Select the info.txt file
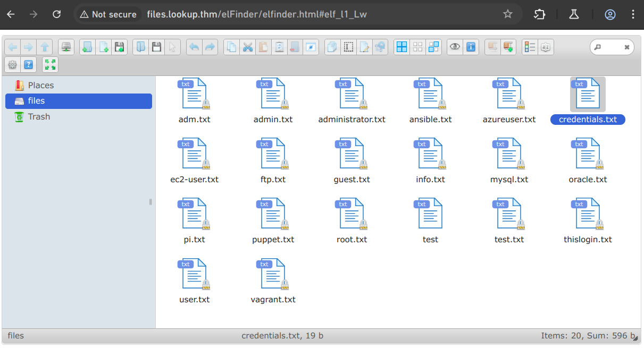The width and height of the screenshot is (644, 348). 430,161
